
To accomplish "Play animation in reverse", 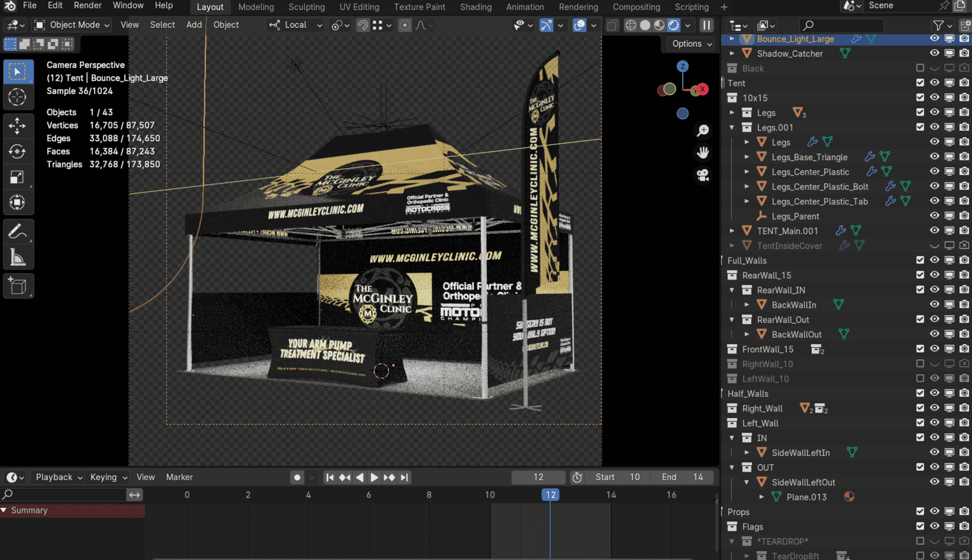I will (x=360, y=478).
